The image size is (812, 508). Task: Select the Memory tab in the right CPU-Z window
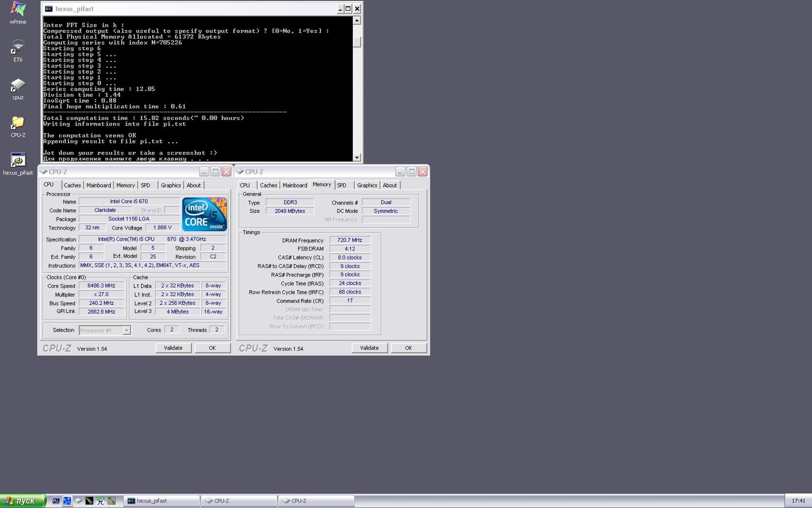pos(322,184)
